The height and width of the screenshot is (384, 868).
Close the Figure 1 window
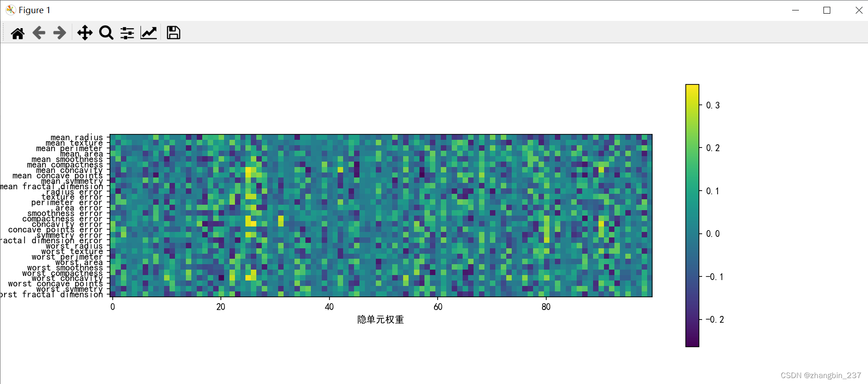[x=858, y=10]
